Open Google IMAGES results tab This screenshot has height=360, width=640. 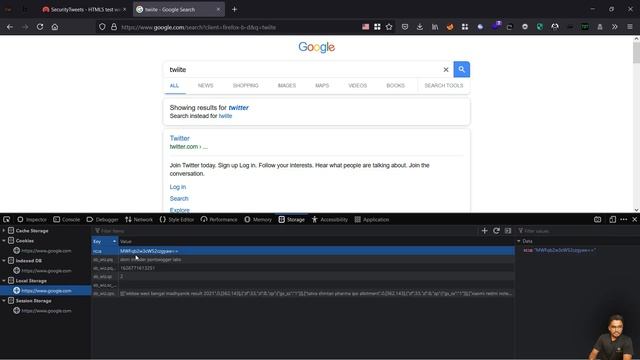click(287, 86)
